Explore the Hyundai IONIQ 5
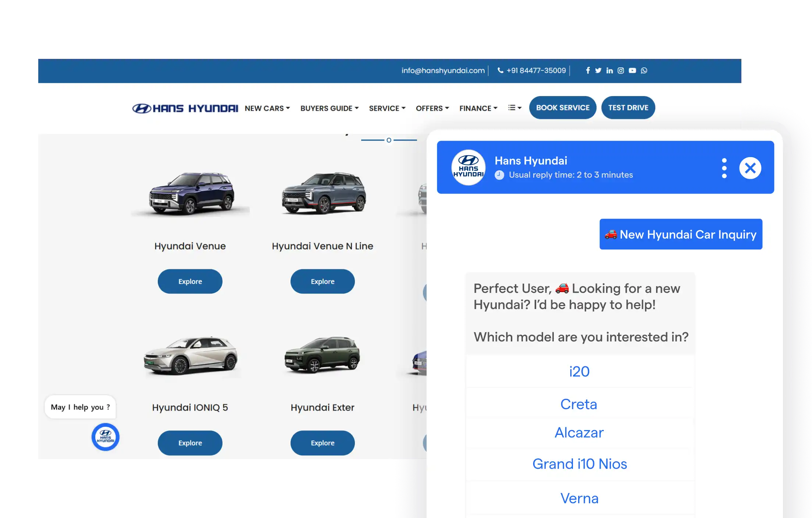 point(190,443)
